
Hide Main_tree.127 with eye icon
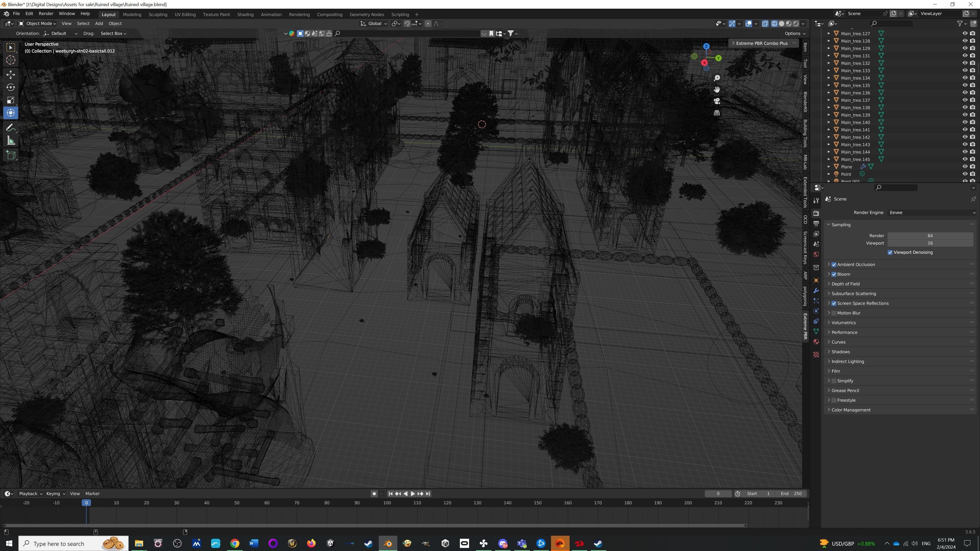pos(965,33)
